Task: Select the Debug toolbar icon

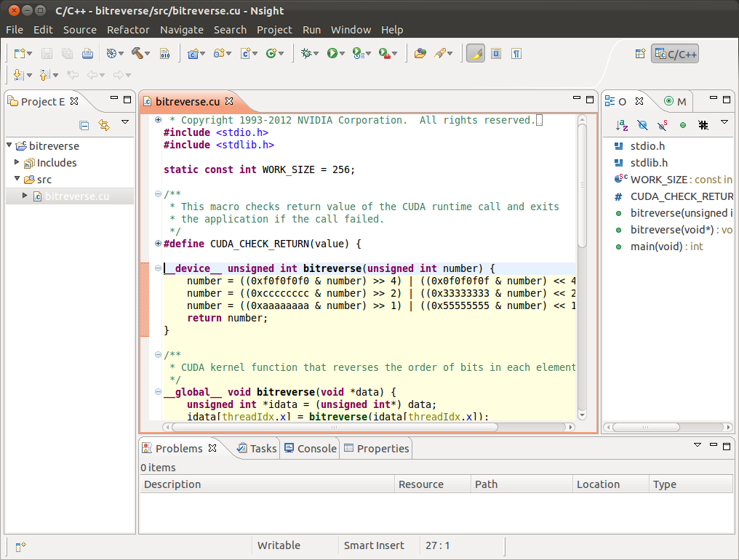Action: coord(307,53)
